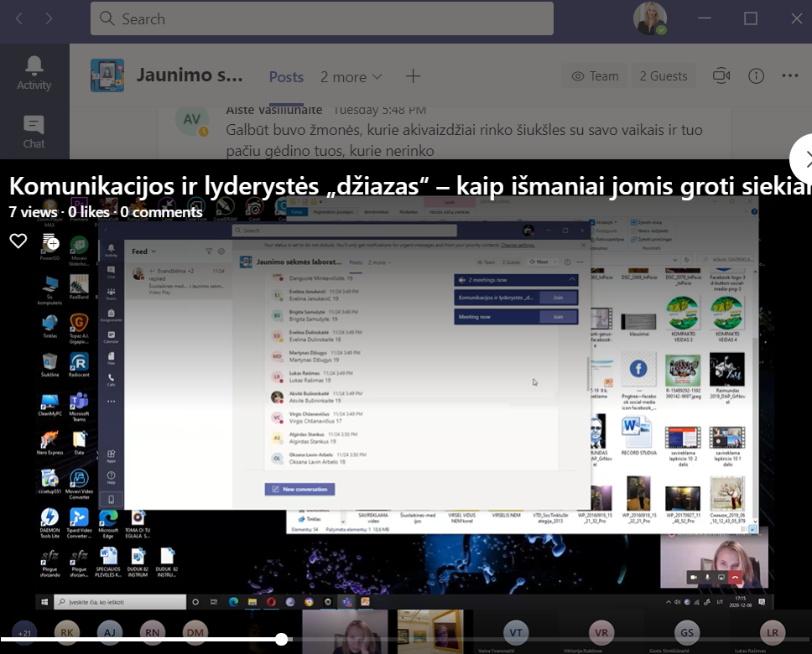Click the Search box at the top
This screenshot has width=812, height=654.
(x=321, y=18)
